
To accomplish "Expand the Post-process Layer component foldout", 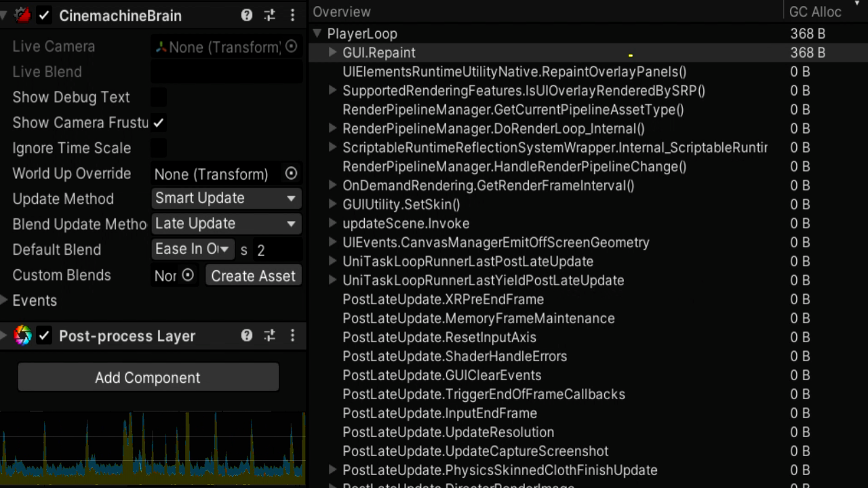I will (4, 335).
